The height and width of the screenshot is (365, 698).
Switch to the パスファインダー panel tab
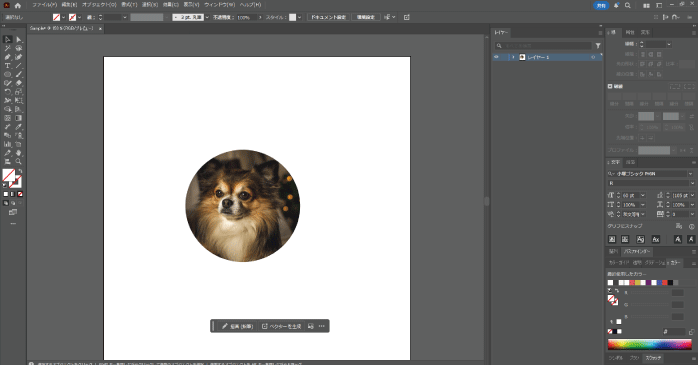tap(637, 251)
